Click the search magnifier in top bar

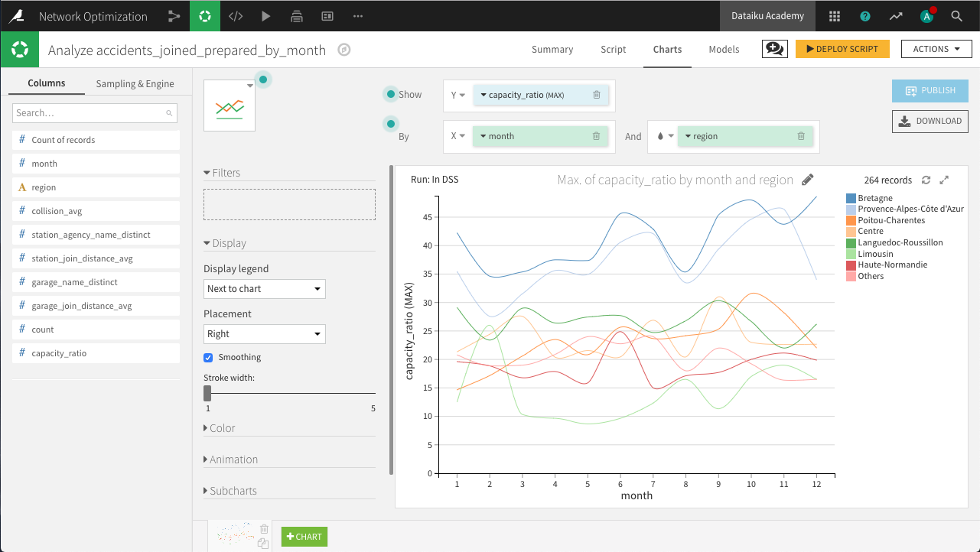(x=956, y=16)
